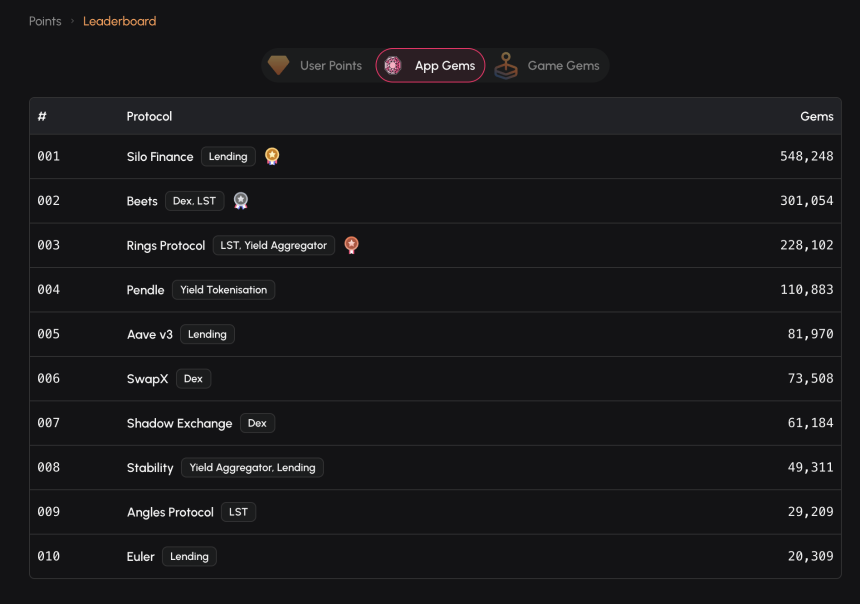
Task: Go back to Points breadcrumb
Action: [45, 21]
